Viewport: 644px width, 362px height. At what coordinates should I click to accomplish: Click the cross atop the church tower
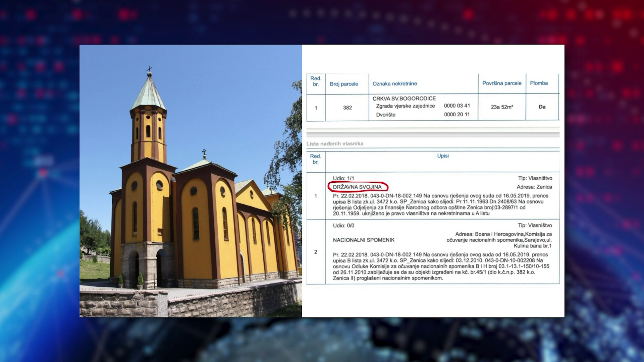(x=149, y=69)
